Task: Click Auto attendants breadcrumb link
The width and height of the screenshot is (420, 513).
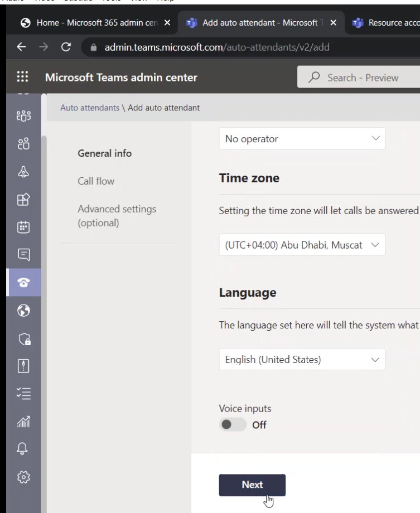Action: [x=89, y=108]
